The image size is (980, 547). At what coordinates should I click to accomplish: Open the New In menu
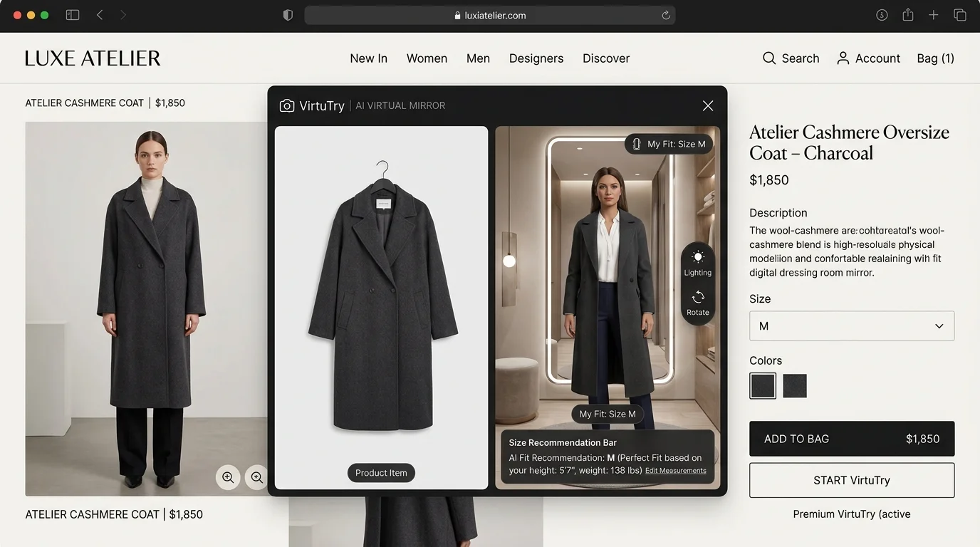click(x=369, y=58)
